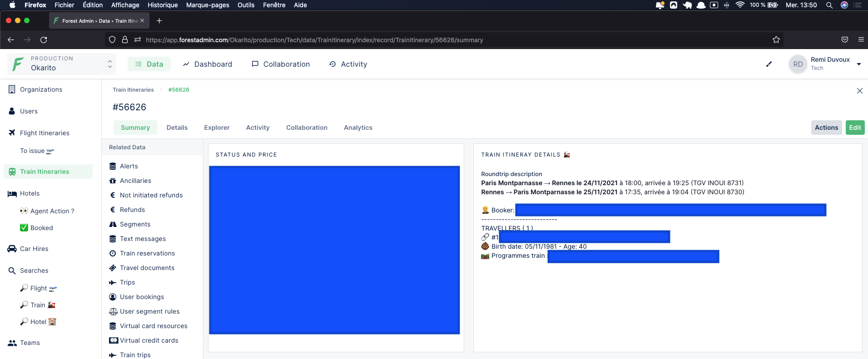Click the Train reservations clock icon

113,253
